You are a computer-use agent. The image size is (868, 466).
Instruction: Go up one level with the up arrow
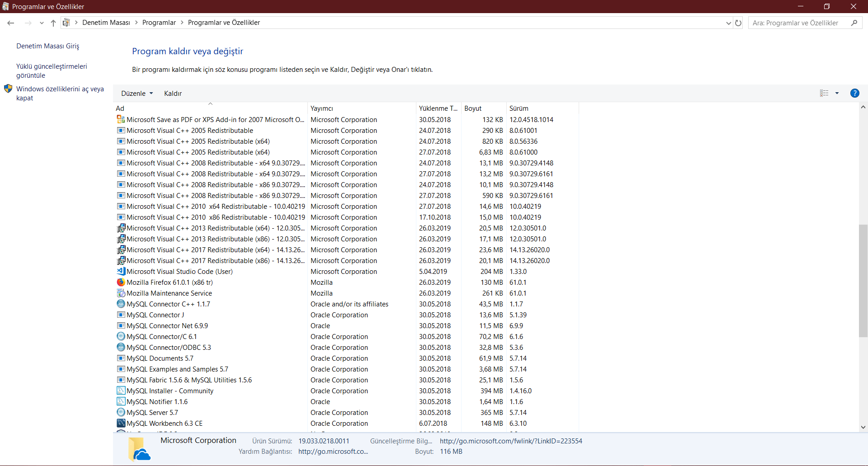(x=53, y=23)
